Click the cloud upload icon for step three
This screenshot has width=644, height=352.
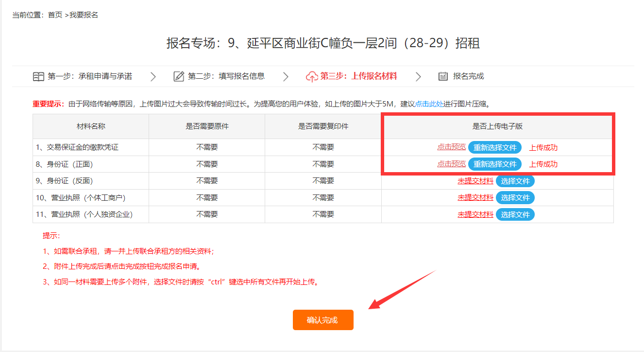pyautogui.click(x=311, y=76)
